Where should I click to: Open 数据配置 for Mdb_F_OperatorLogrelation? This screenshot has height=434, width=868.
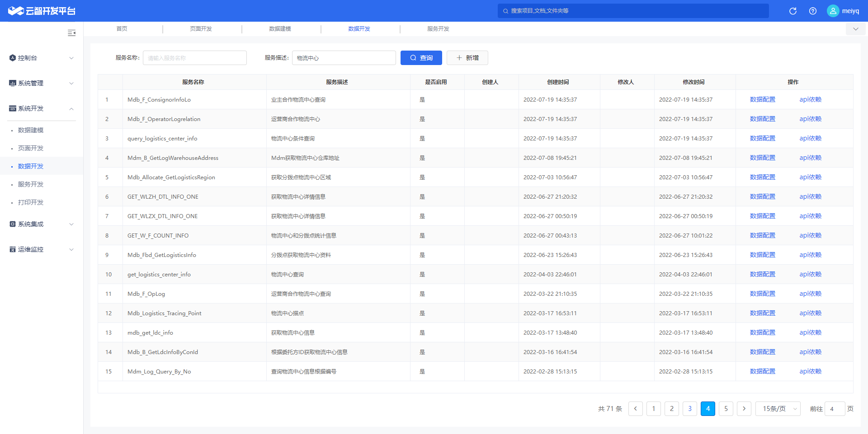[762, 119]
